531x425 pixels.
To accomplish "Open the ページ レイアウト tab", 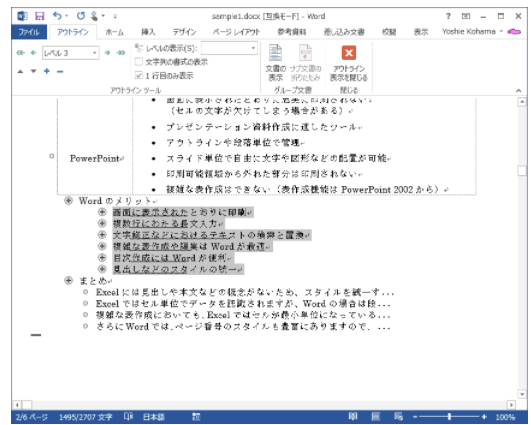I will [236, 32].
